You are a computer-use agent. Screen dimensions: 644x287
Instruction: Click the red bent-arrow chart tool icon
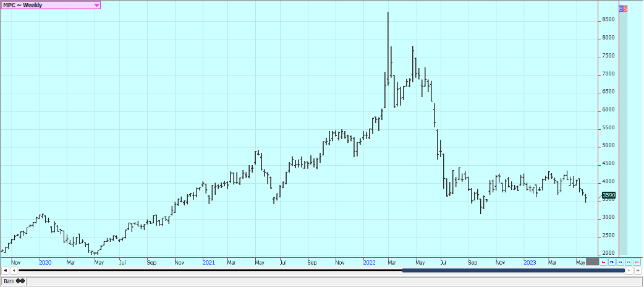[603, 262]
